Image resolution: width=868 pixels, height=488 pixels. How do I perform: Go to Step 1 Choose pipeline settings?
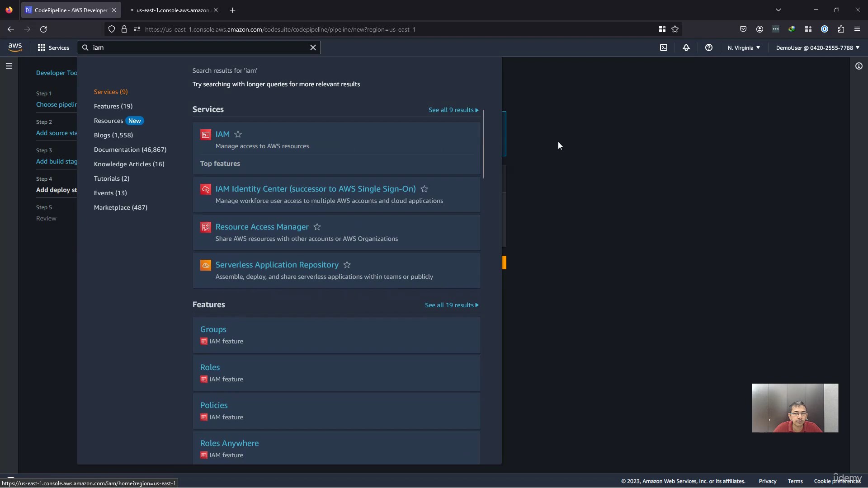pos(57,104)
